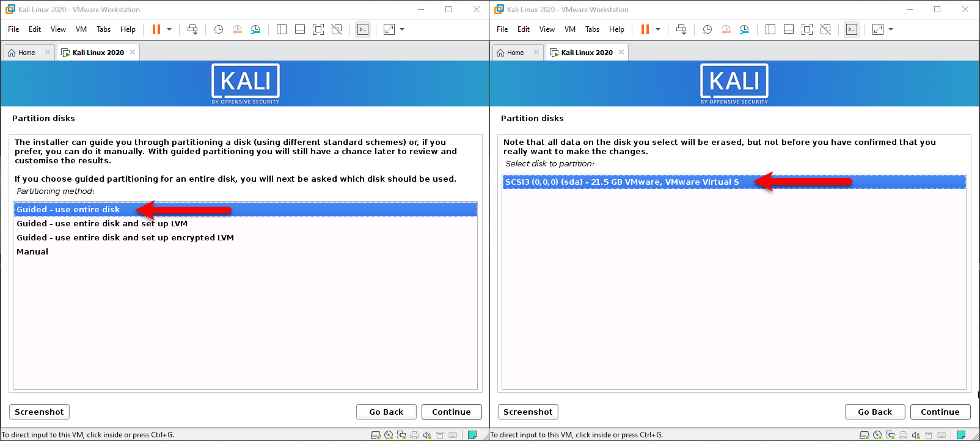Open snapshot manager icon in the right window

[x=744, y=29]
